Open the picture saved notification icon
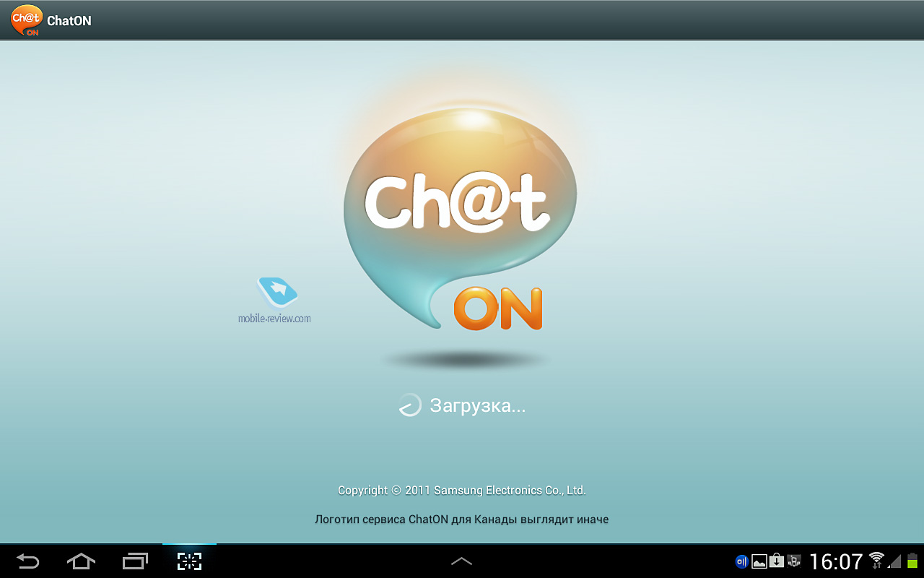The width and height of the screenshot is (924, 578). 759,561
